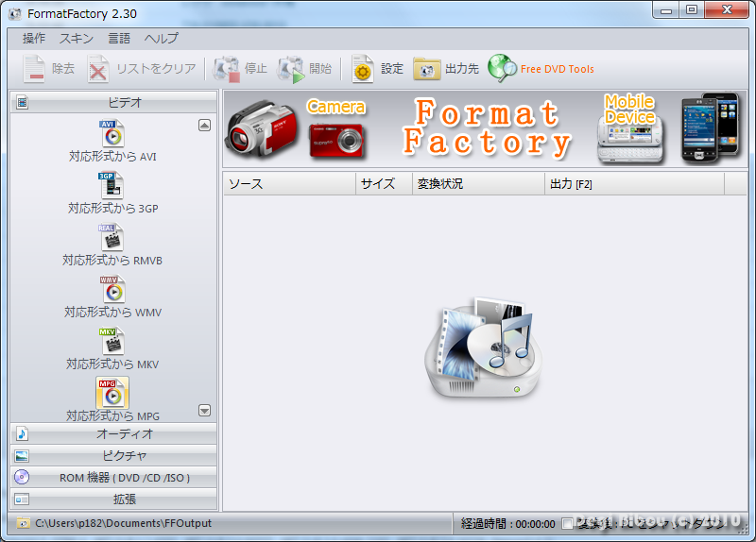Open the 出力先 output folder icon

click(427, 69)
